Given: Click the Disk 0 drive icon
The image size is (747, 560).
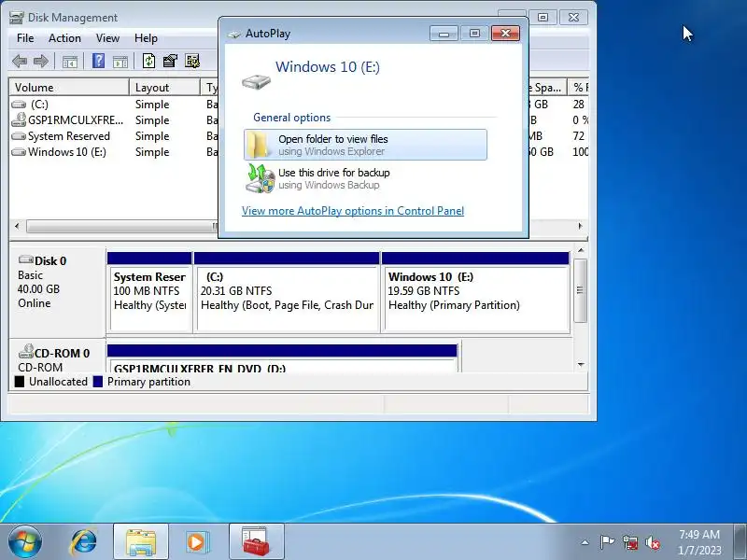Looking at the screenshot, I should [x=26, y=259].
